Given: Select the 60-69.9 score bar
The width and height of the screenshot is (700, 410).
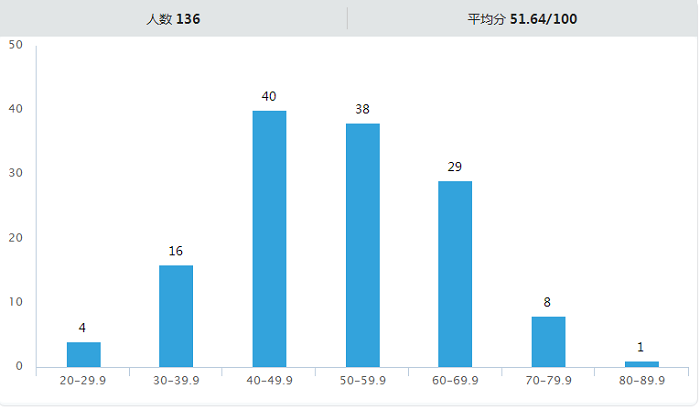Looking at the screenshot, I should [x=455, y=273].
